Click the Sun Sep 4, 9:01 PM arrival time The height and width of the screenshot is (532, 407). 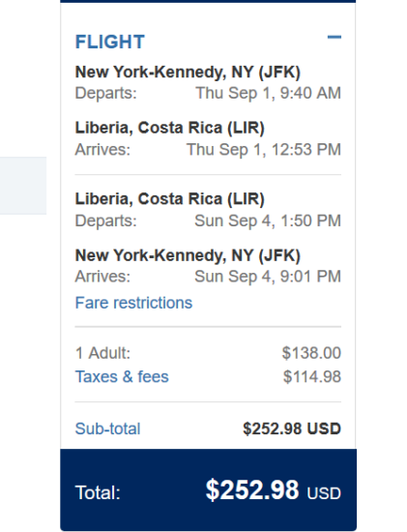tap(268, 277)
